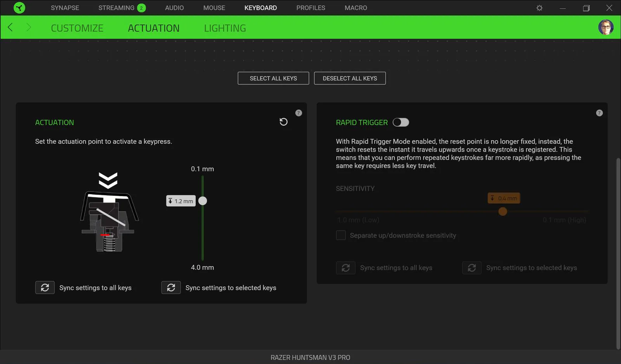Click the vertical scrollbar on the right
Image resolution: width=621 pixels, height=364 pixels.
pyautogui.click(x=618, y=254)
